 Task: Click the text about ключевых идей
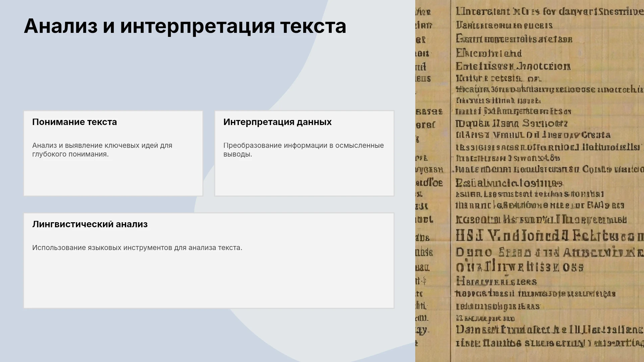coord(102,150)
